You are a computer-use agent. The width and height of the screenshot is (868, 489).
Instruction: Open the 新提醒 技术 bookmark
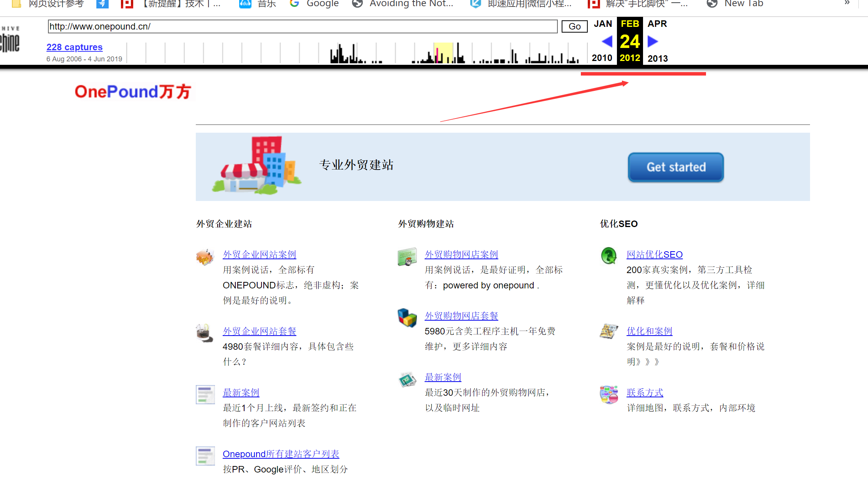click(170, 4)
